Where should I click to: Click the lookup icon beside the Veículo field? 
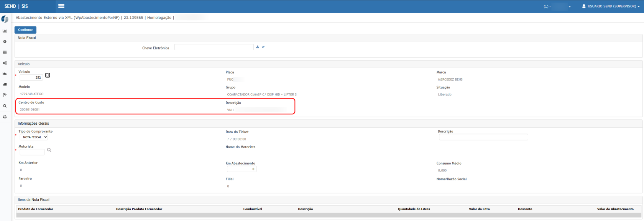[x=48, y=75]
